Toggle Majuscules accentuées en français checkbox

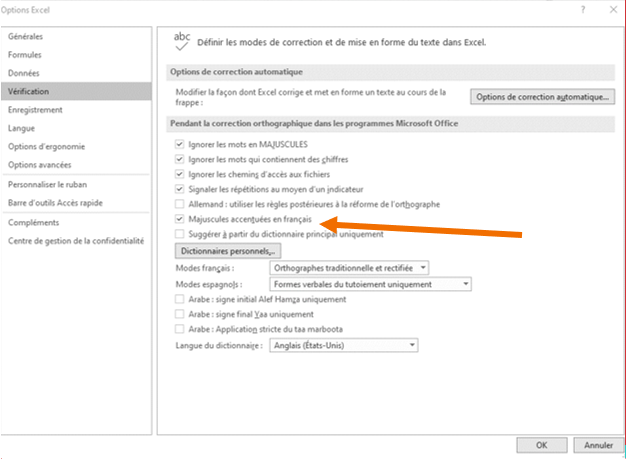pos(180,218)
